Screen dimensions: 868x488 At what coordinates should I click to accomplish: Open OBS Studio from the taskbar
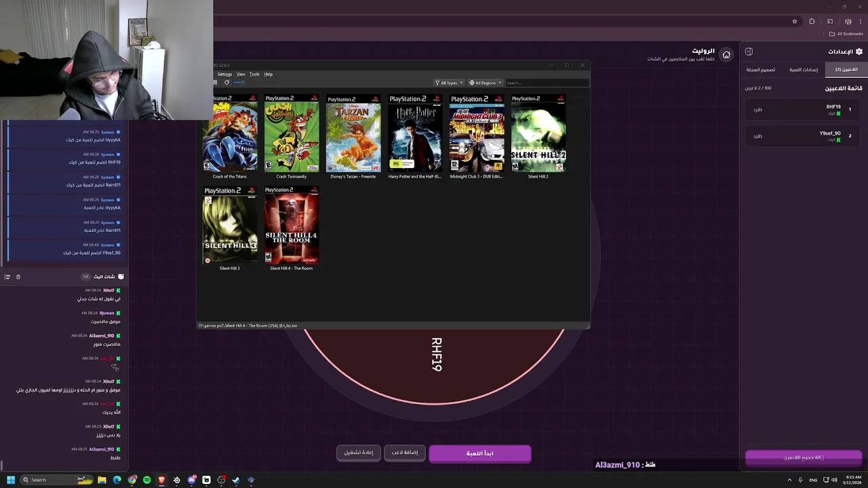[221, 480]
